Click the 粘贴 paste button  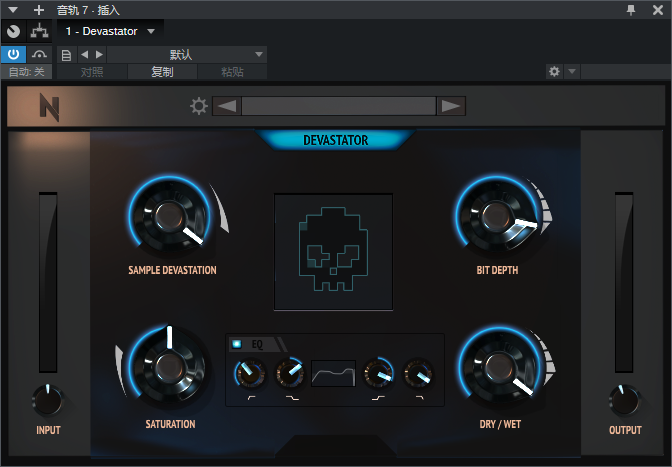(231, 72)
